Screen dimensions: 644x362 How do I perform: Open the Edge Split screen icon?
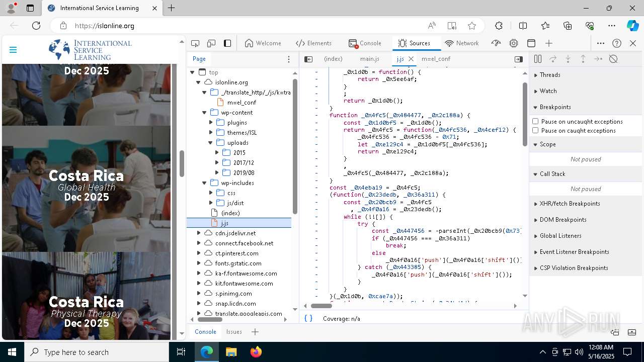[523, 26]
